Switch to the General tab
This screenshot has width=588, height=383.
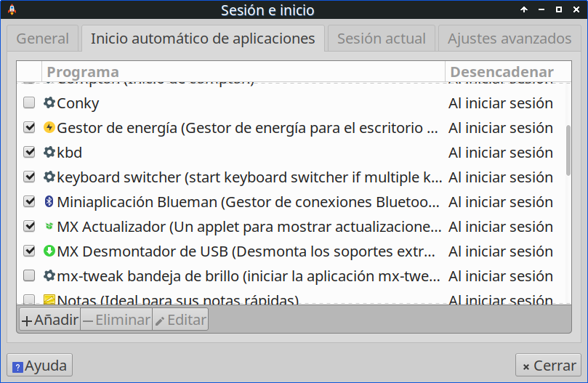click(x=43, y=39)
